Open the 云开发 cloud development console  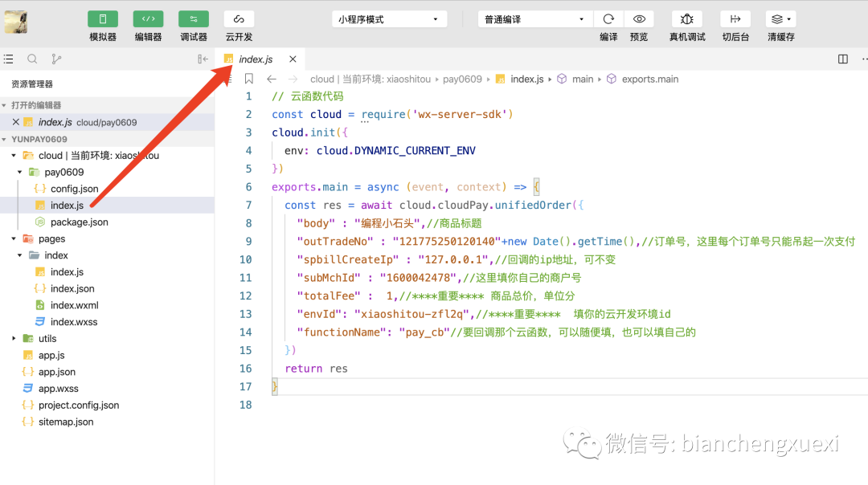(x=239, y=18)
